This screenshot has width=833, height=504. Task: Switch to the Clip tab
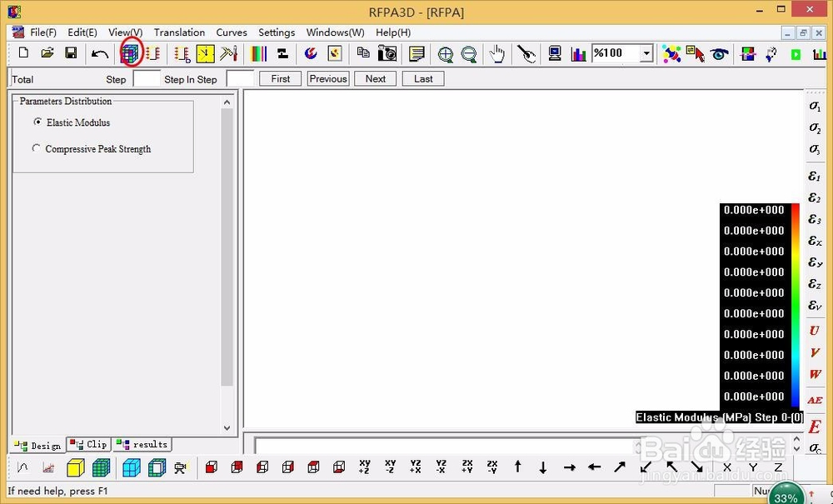[x=89, y=444]
